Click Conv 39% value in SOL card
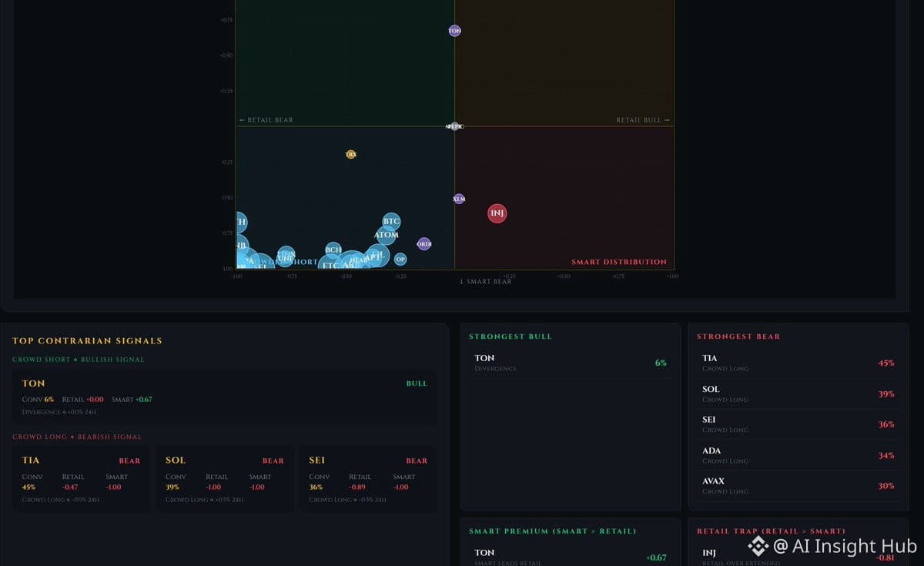This screenshot has height=566, width=924. (x=172, y=487)
